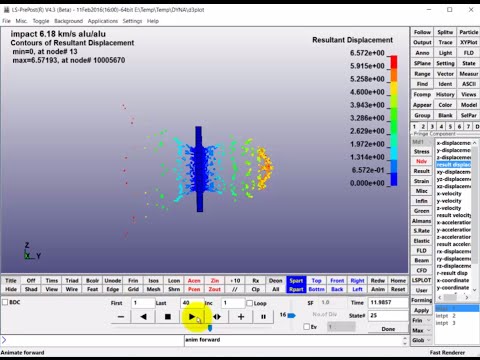Click the Anim toolbar button
The width and height of the screenshot is (480, 360).
point(378,289)
